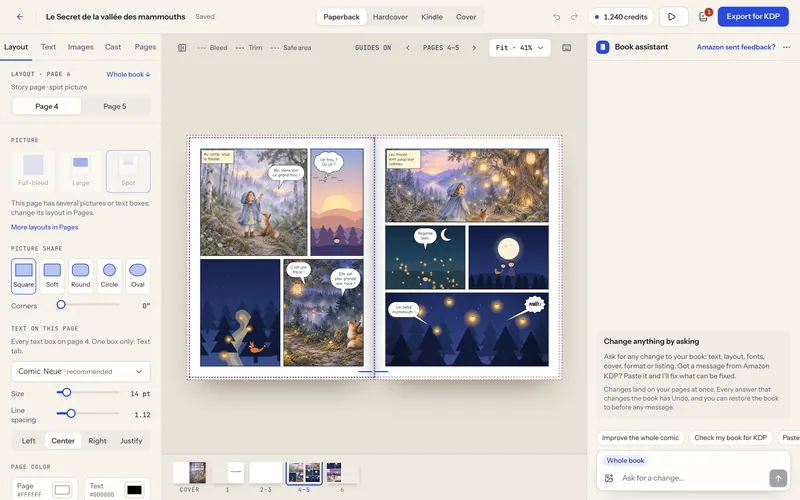Click Whole book chip in assistant input
800x500 pixels.
point(625,460)
